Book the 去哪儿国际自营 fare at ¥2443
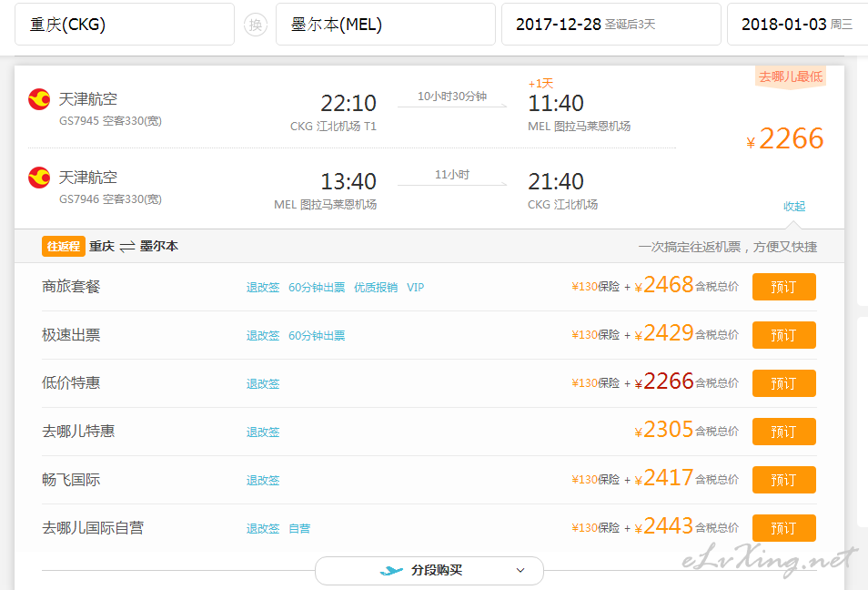This screenshot has height=590, width=868. point(784,528)
